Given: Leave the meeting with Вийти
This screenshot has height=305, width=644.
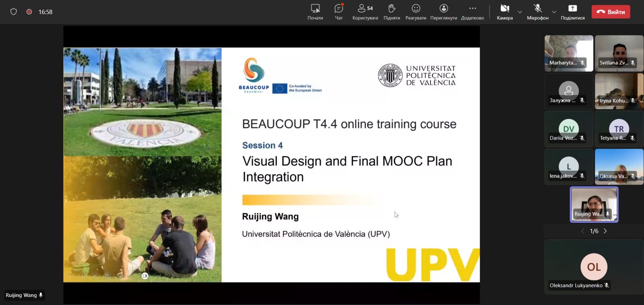Looking at the screenshot, I should click(611, 12).
